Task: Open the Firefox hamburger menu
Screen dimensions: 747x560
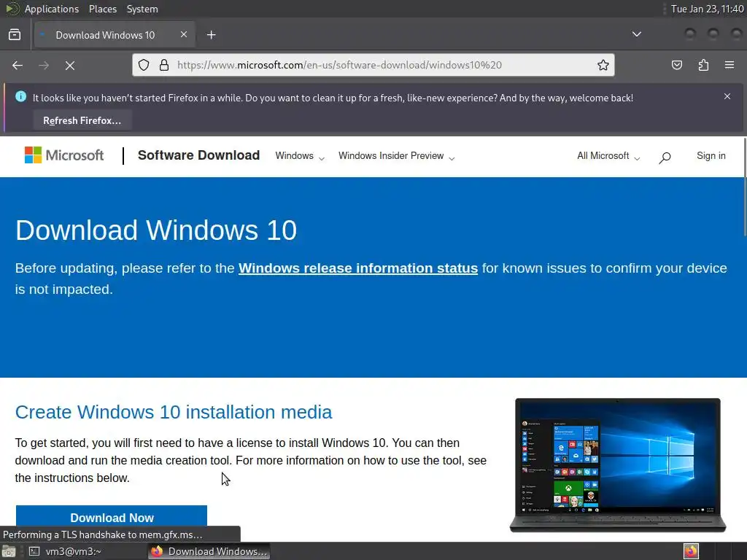Action: point(729,65)
